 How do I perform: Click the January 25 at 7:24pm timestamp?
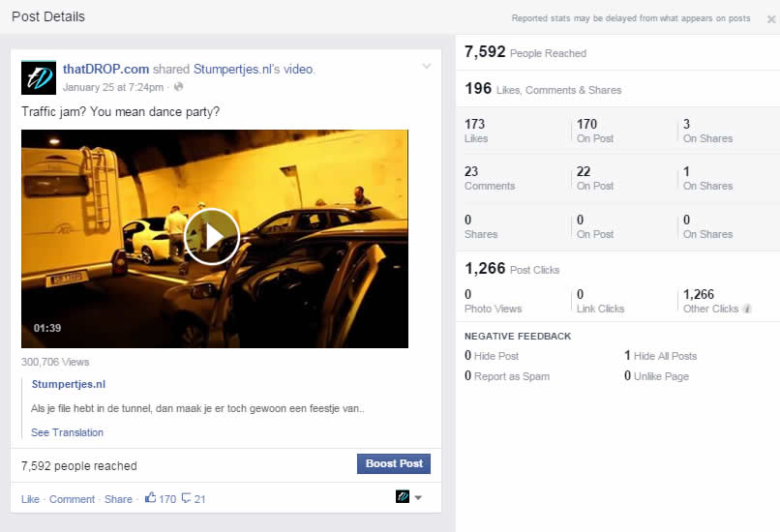tap(113, 87)
